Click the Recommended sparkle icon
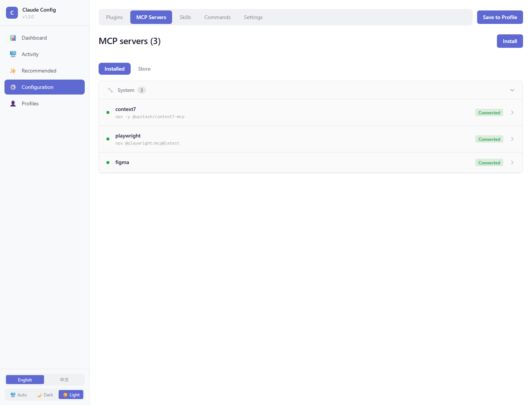This screenshot has height=405, width=532. pyautogui.click(x=13, y=71)
